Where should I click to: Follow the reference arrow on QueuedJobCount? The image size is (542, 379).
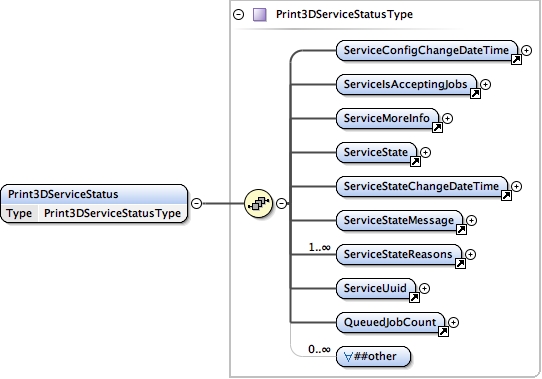pyautogui.click(x=443, y=332)
